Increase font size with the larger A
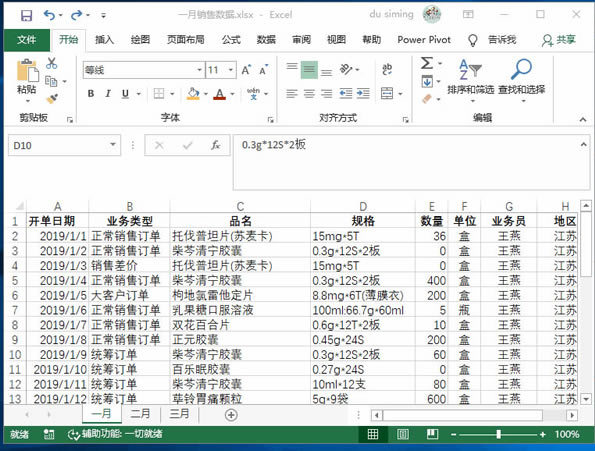The image size is (595, 451). point(246,70)
